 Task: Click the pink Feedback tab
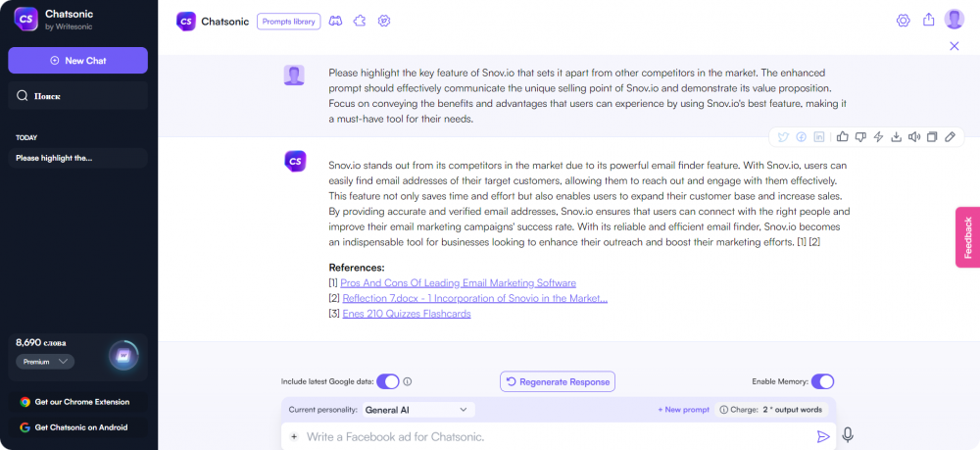point(967,237)
